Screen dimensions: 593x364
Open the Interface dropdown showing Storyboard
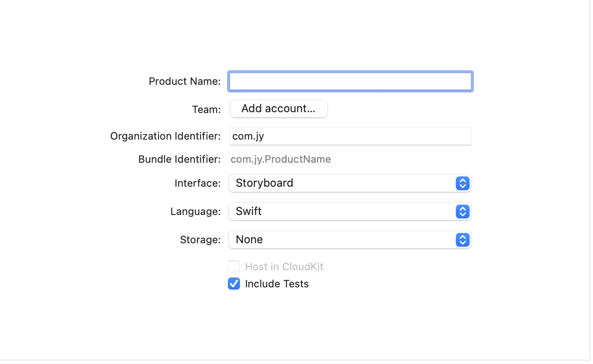coord(343,183)
